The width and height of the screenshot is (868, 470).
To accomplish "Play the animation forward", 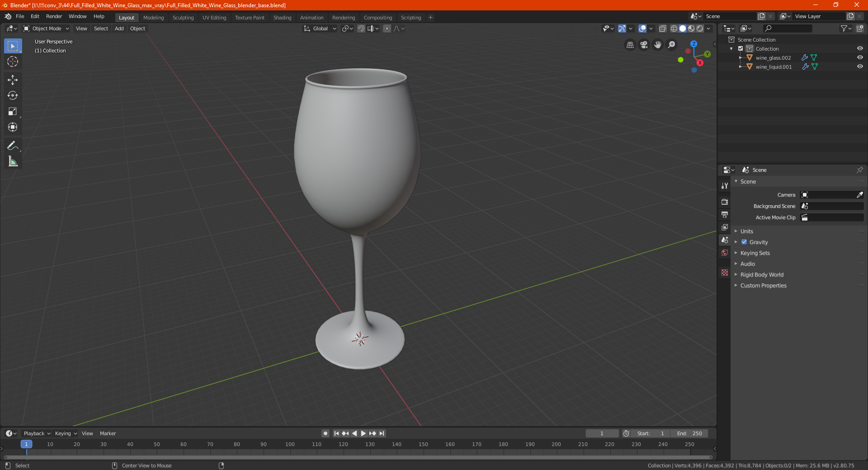I will click(x=363, y=433).
